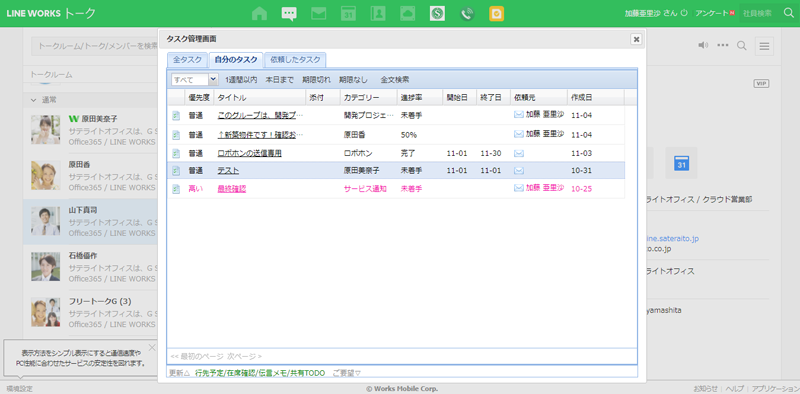The width and height of the screenshot is (800, 394).
Task: Open task ↑新築物件です！確認お… link
Action: pyautogui.click(x=260, y=135)
